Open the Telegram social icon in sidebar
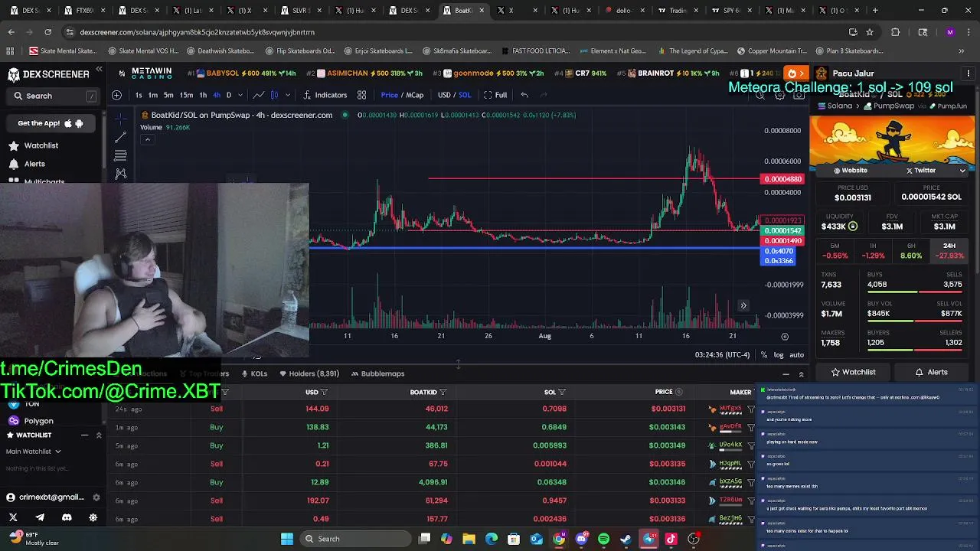 pos(40,517)
